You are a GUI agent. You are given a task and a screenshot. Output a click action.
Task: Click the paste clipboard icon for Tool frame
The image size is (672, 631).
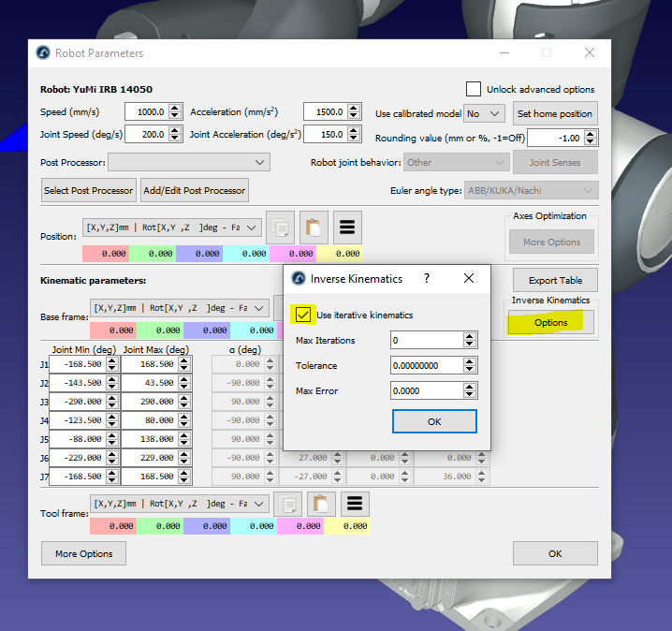coord(322,504)
